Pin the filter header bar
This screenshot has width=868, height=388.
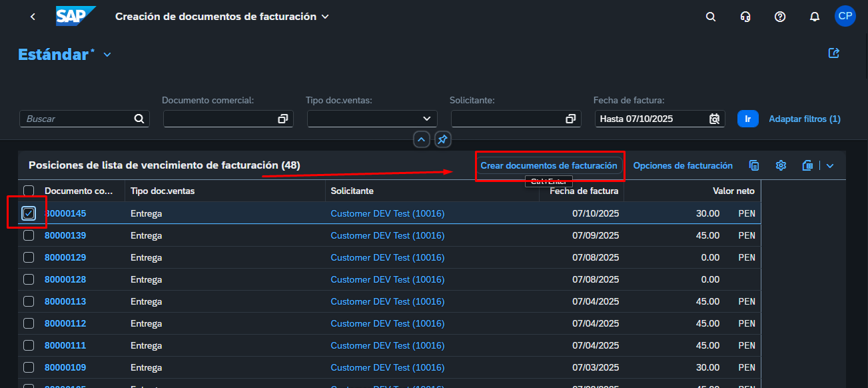pos(442,139)
